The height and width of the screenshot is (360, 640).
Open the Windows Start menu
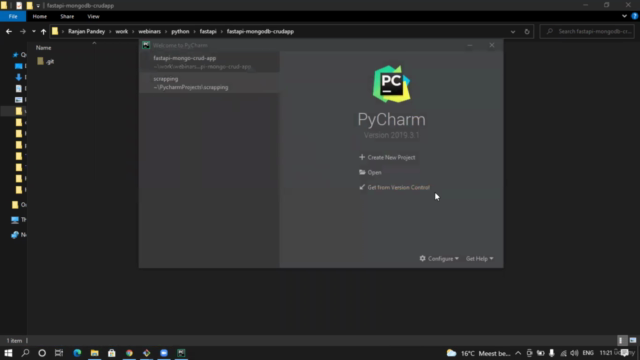[x=8, y=353]
